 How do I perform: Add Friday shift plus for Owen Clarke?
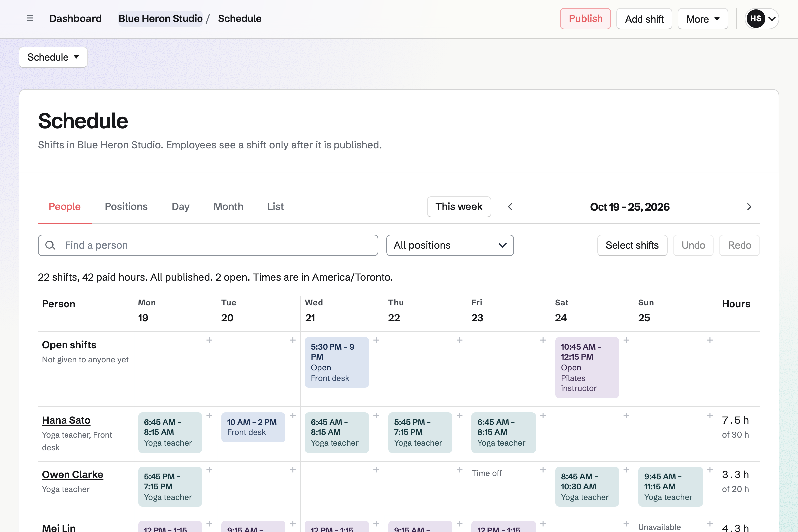pos(543,470)
